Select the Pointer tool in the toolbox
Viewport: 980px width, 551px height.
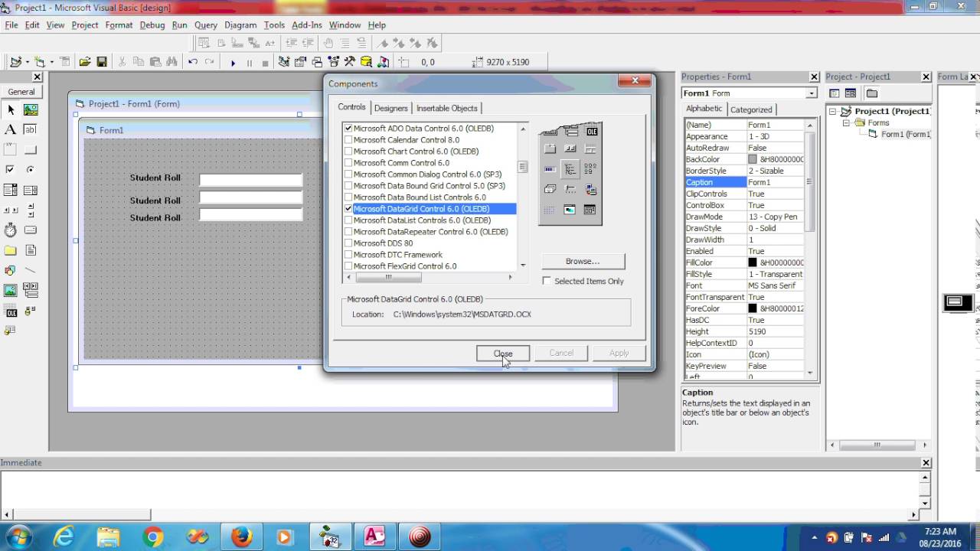coord(11,110)
